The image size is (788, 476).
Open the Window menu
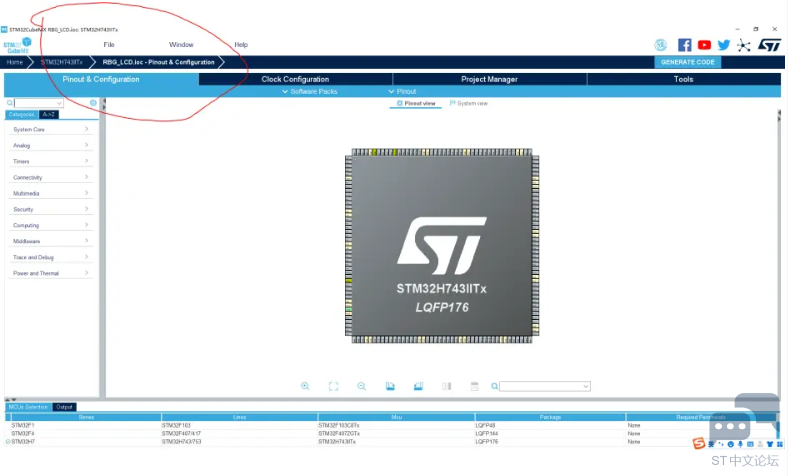click(x=181, y=45)
